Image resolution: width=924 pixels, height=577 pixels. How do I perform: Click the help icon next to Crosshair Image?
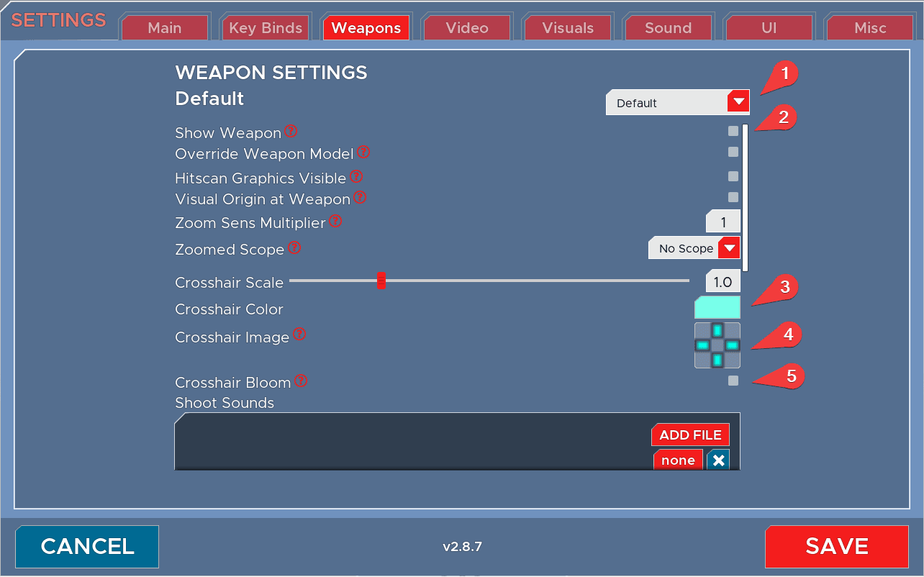pos(299,335)
